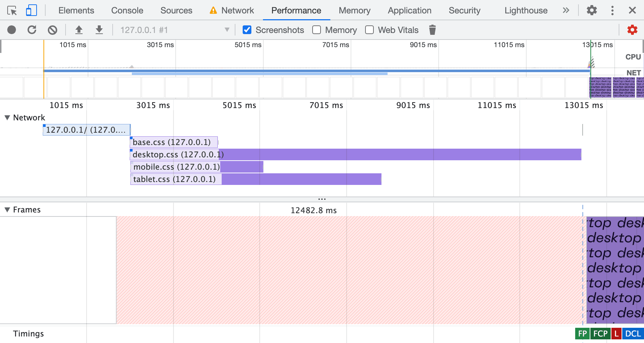Load a profile with the upload icon

[79, 30]
